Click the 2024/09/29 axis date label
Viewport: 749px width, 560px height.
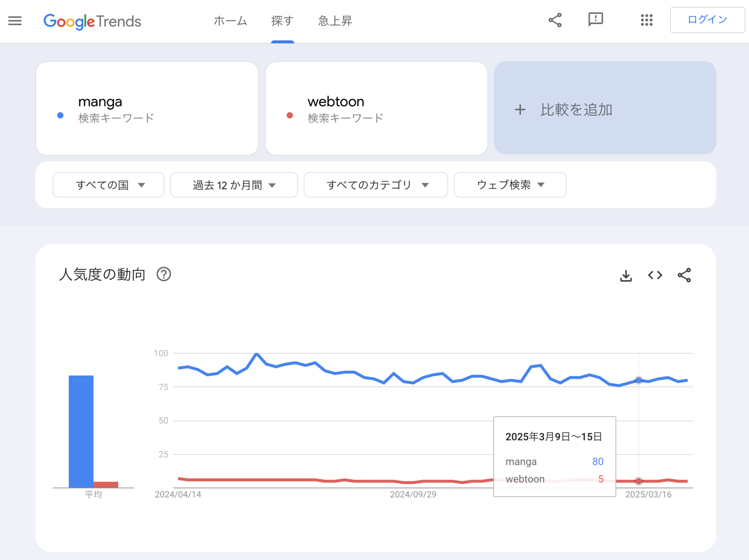pyautogui.click(x=413, y=494)
